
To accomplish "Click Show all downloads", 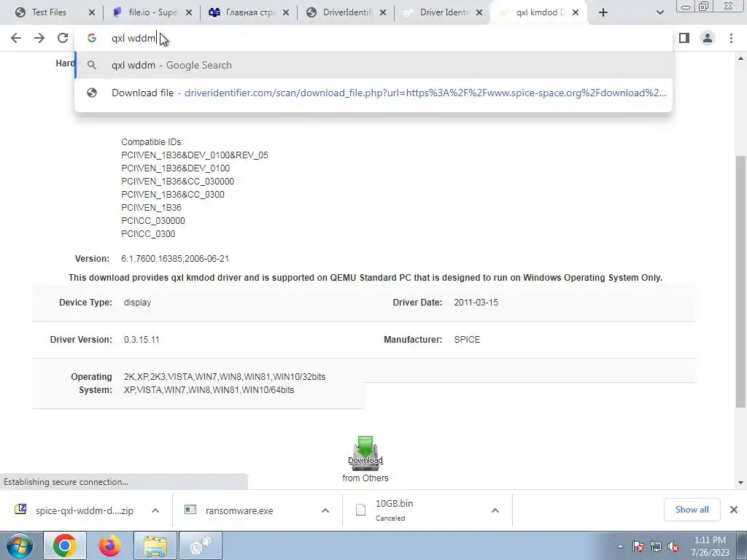I will [692, 510].
